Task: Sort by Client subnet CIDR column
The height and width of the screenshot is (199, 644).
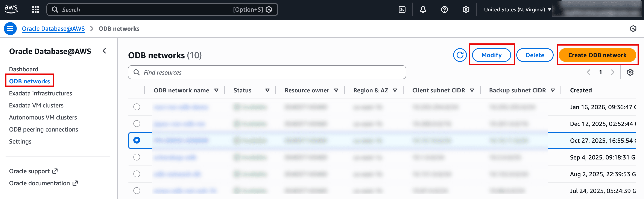Action: 472,90
